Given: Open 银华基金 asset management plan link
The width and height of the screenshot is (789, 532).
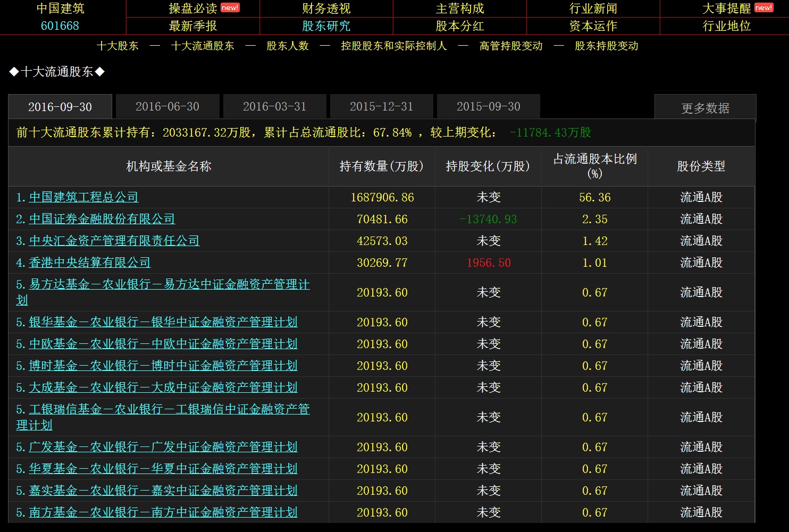Looking at the screenshot, I should (x=163, y=322).
